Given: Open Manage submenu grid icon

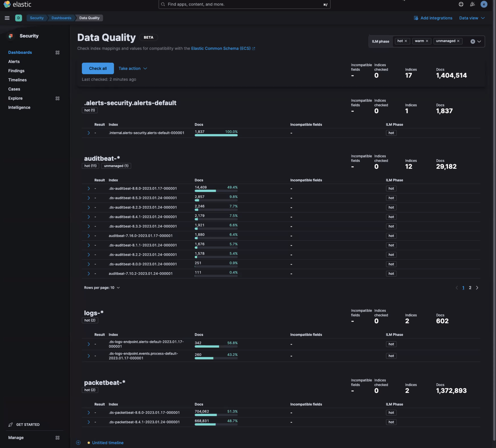Looking at the screenshot, I should click(58, 438).
